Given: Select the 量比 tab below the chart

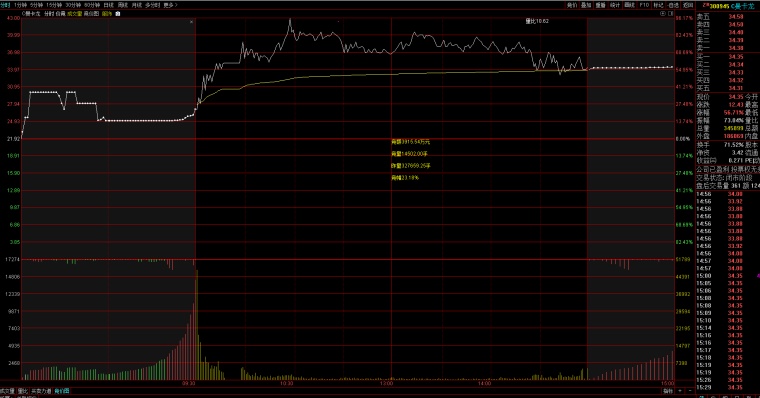Looking at the screenshot, I should tap(23, 391).
